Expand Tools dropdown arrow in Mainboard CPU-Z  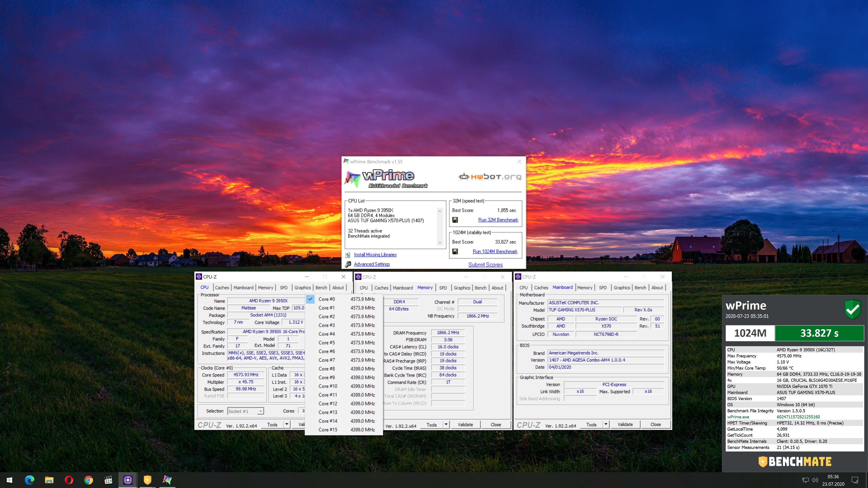606,424
